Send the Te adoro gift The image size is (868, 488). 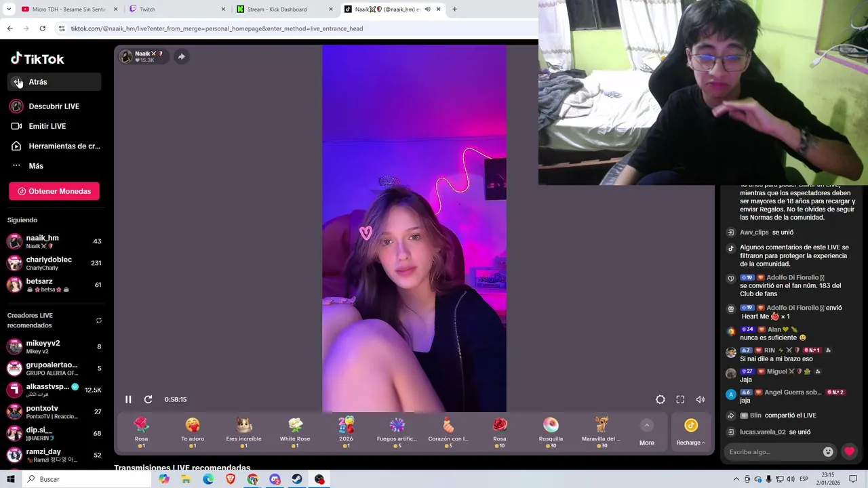click(x=193, y=432)
